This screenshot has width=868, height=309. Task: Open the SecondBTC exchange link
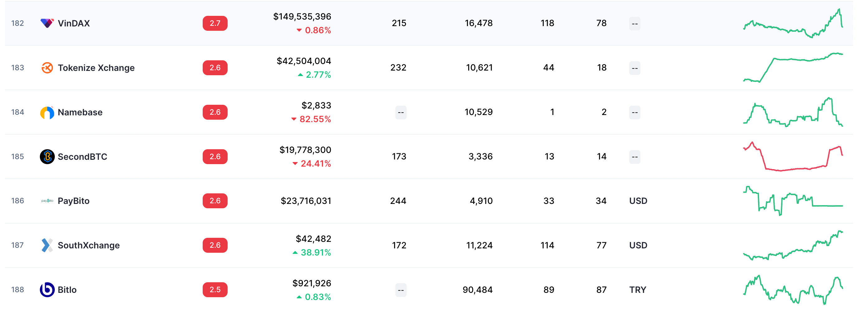(83, 156)
